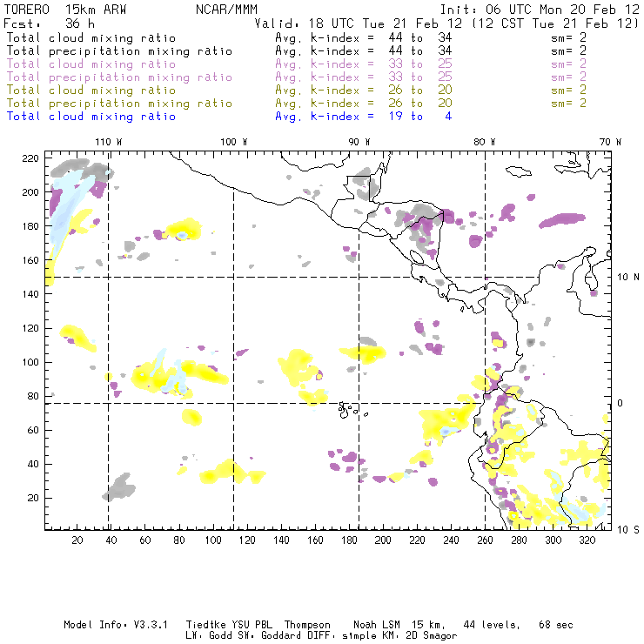Select the left-axis "120" grid number
644x644 pixels.
click(x=30, y=328)
